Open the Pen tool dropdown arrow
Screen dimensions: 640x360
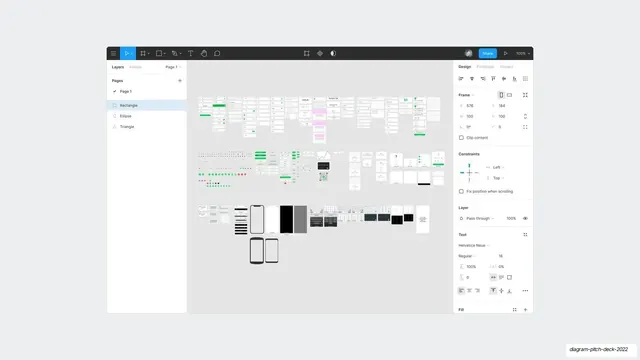coord(180,53)
